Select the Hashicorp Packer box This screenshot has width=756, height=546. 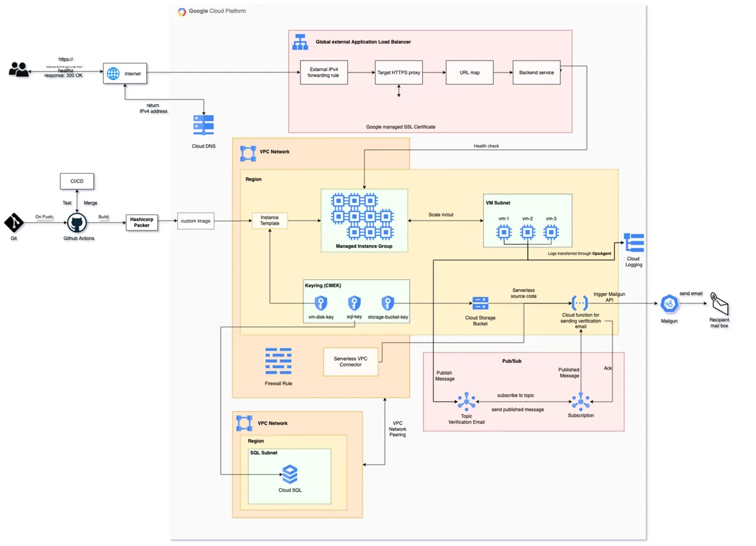[x=142, y=222]
